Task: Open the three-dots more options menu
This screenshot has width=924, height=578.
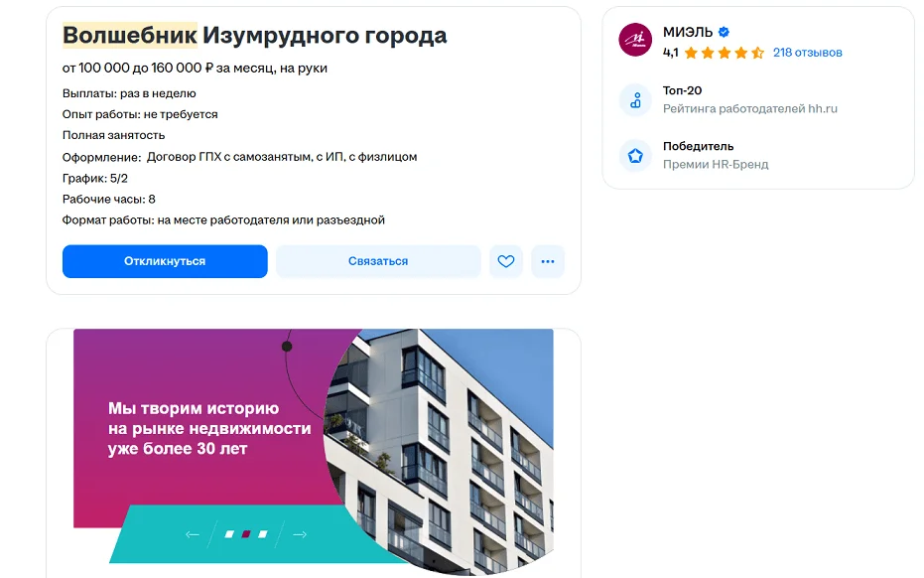Action: click(548, 261)
